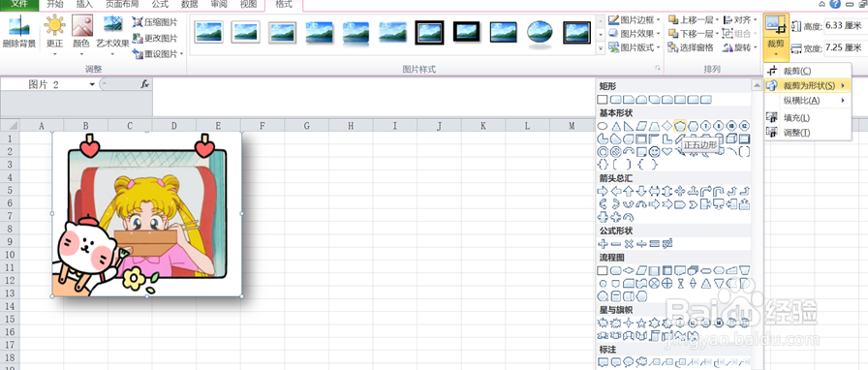Open the 格式 format tab
This screenshot has width=868, height=370.
(x=284, y=5)
